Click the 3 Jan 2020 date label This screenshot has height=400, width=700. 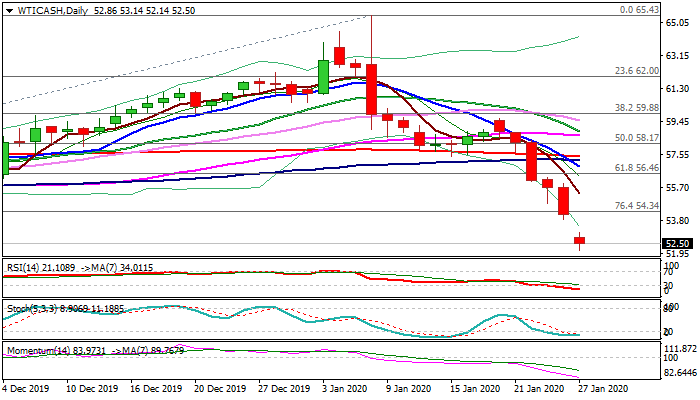(x=346, y=388)
